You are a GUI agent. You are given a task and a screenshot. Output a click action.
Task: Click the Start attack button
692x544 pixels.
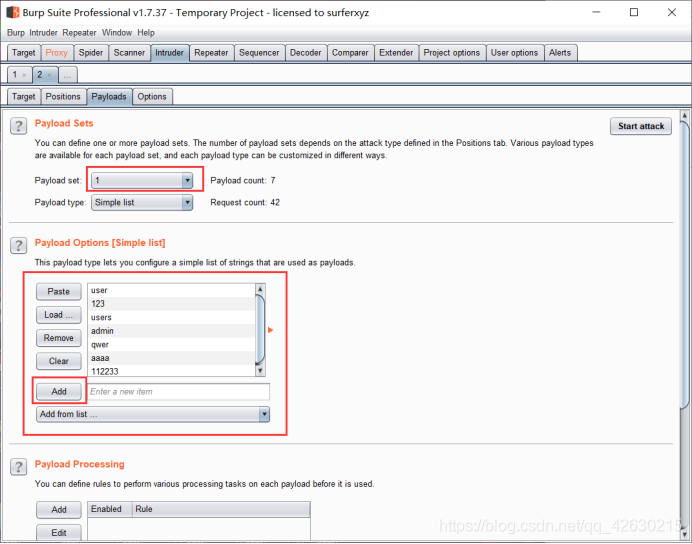641,126
